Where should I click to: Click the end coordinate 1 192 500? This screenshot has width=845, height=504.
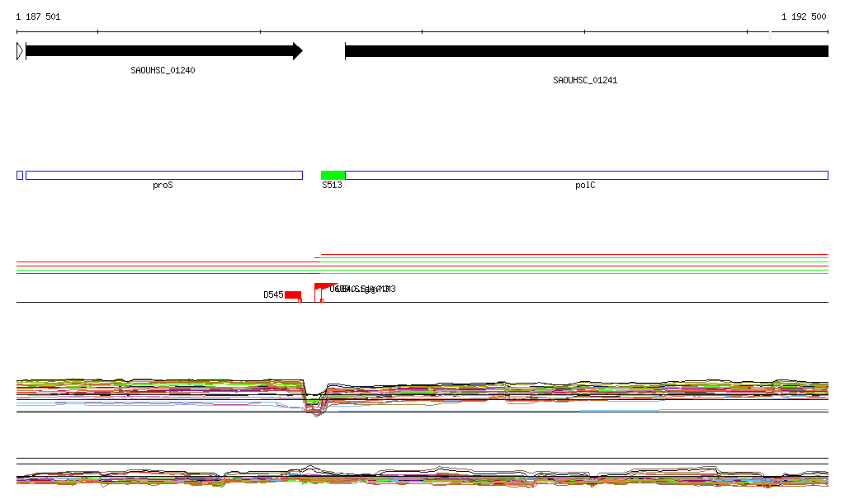(x=804, y=16)
